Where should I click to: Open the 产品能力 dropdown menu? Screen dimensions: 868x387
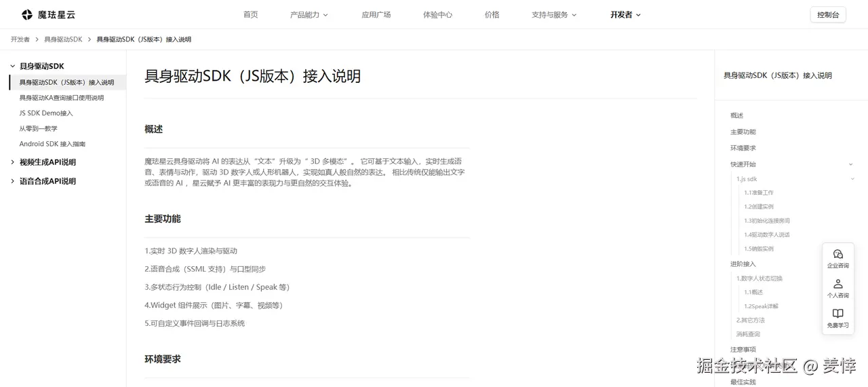point(309,14)
